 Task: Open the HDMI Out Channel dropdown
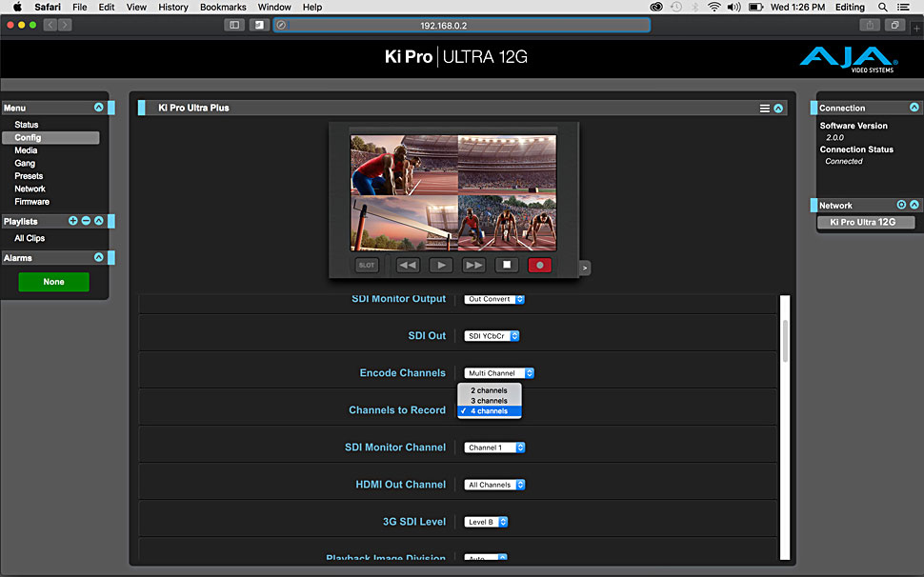click(494, 485)
